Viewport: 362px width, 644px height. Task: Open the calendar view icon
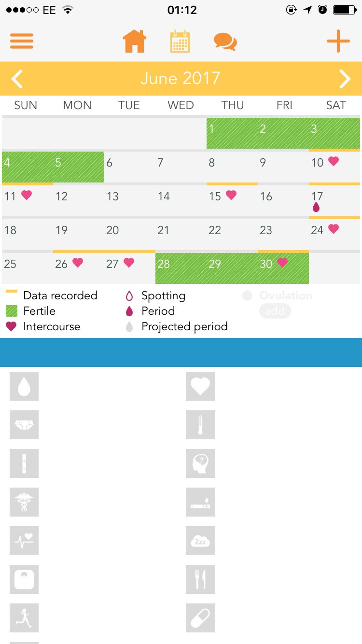point(180,42)
